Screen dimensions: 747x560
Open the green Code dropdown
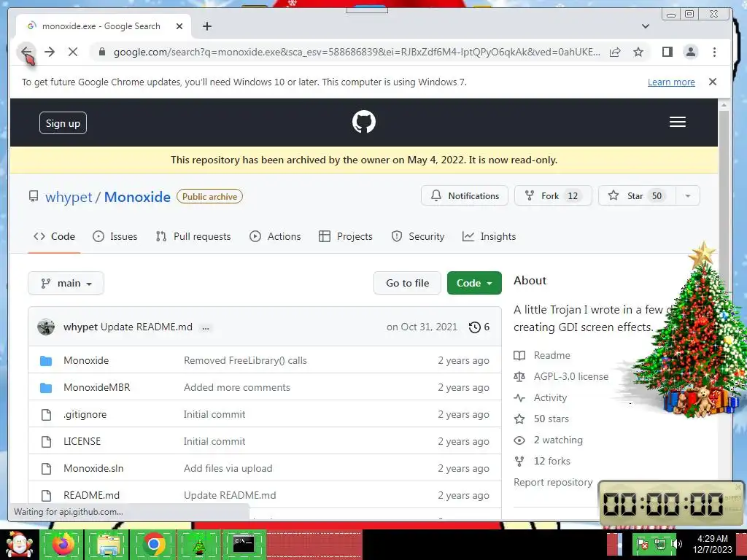click(474, 283)
